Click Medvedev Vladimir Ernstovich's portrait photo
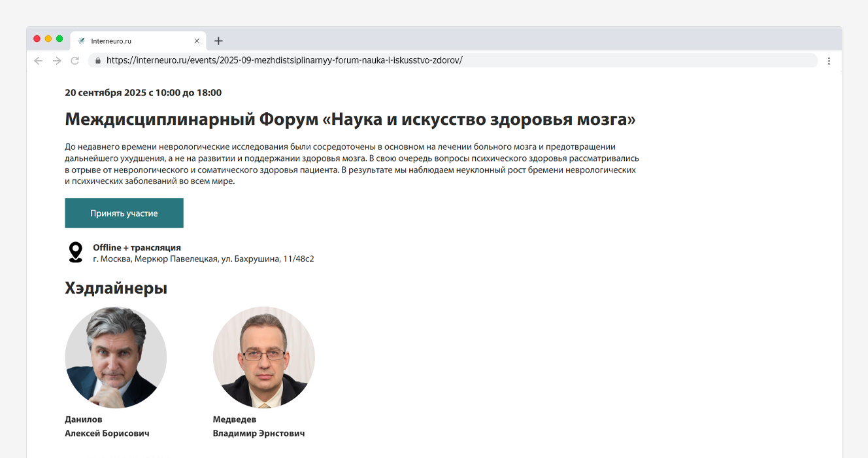 pos(263,357)
